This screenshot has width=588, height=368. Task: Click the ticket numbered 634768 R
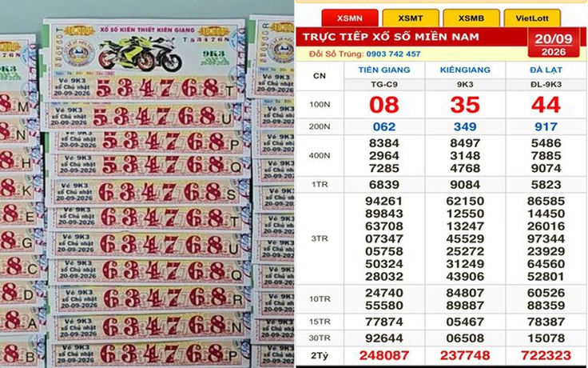coord(148,298)
